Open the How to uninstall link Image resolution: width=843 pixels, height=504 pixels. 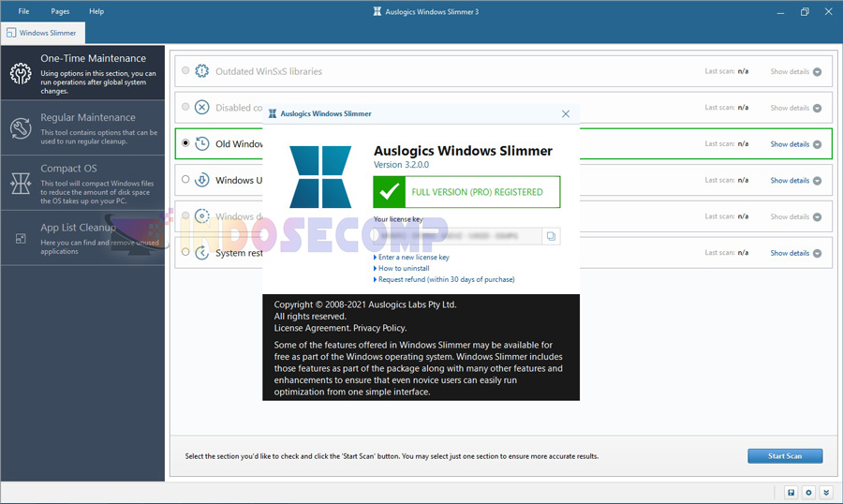click(x=404, y=269)
